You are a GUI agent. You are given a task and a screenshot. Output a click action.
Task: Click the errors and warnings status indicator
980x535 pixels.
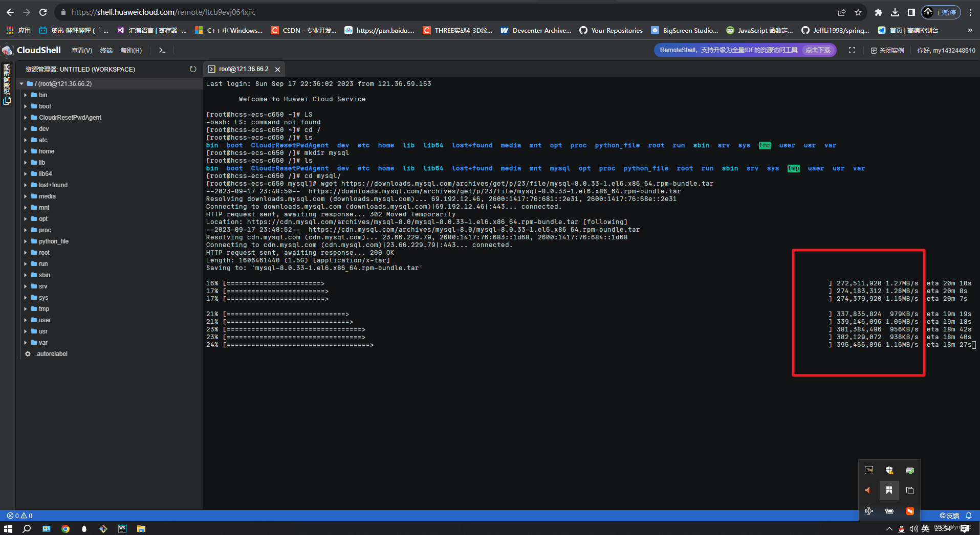(x=20, y=516)
